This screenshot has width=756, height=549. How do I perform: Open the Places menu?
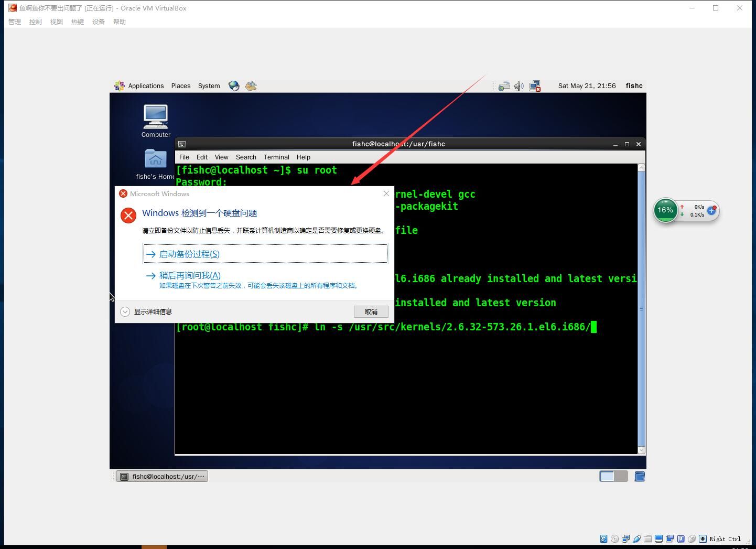tap(181, 86)
